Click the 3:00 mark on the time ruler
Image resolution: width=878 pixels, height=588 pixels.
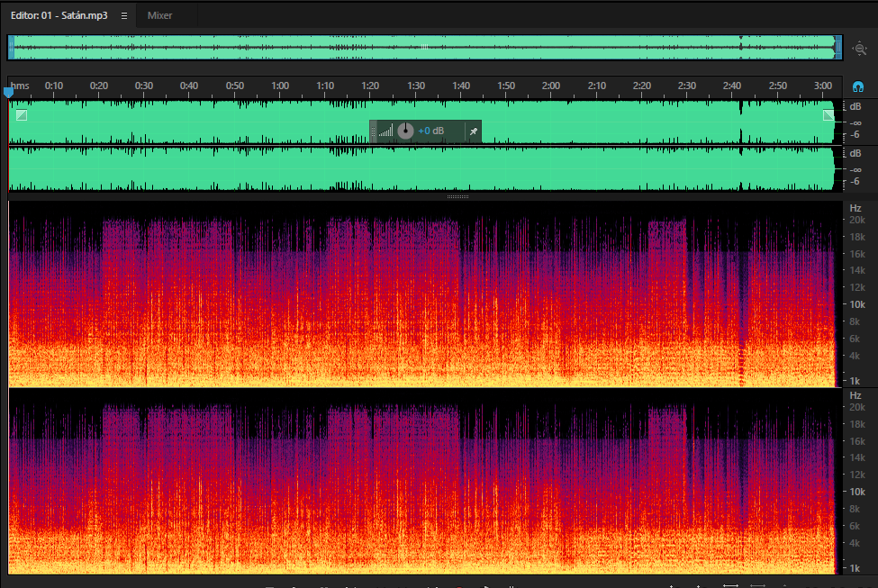point(822,86)
